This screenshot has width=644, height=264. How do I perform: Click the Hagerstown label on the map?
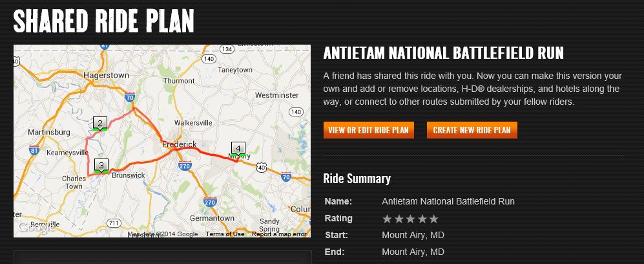(x=107, y=76)
